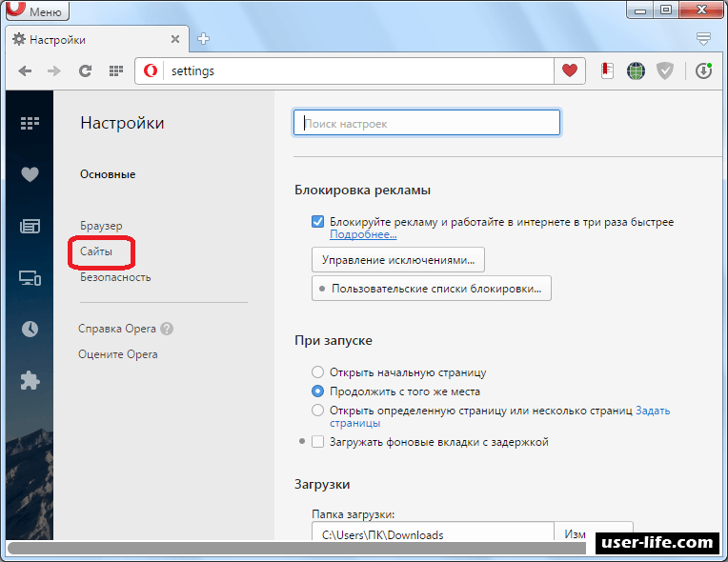728x562 pixels.
Task: Click the globe extension icon
Action: pyautogui.click(x=636, y=71)
